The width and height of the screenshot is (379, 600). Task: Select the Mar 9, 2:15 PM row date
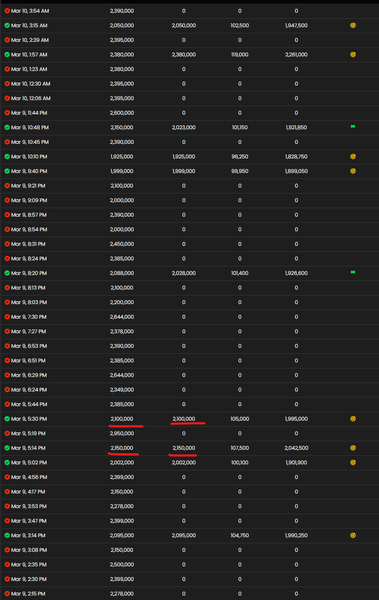(x=28, y=594)
